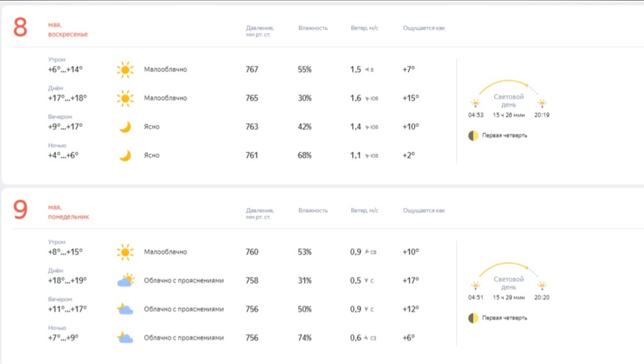Click the sun icon for May 8 daytime
This screenshot has width=644, height=364.
point(124,98)
